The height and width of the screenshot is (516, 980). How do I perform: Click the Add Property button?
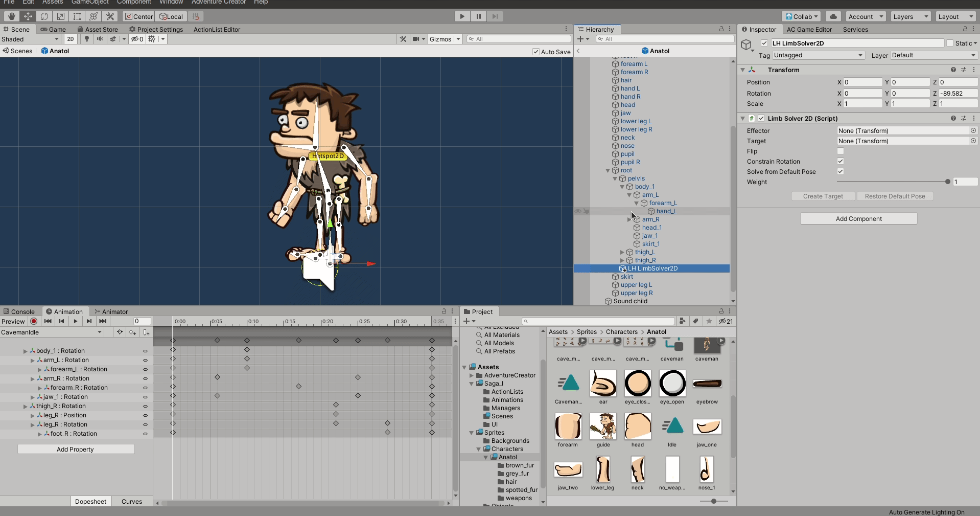pos(76,449)
